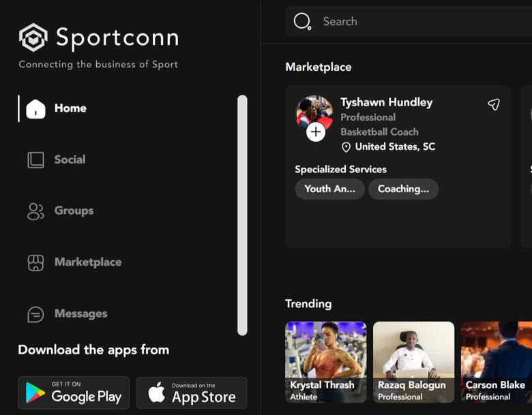Send message via paper plane icon
Image resolution: width=532 pixels, height=415 pixels.
point(493,104)
